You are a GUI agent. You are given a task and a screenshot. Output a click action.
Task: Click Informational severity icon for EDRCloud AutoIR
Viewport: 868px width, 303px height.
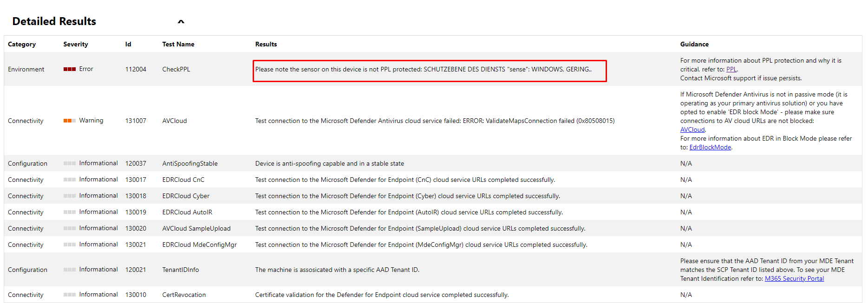[70, 212]
